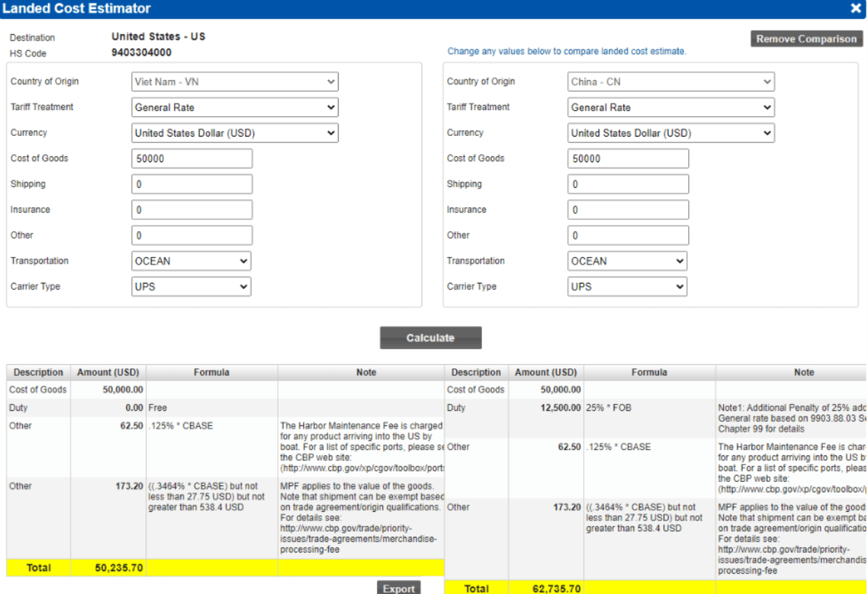Viewport: 868px width, 594px height.
Task: Expand the left Transportation dropdown set to OCEAN
Action: (x=191, y=260)
